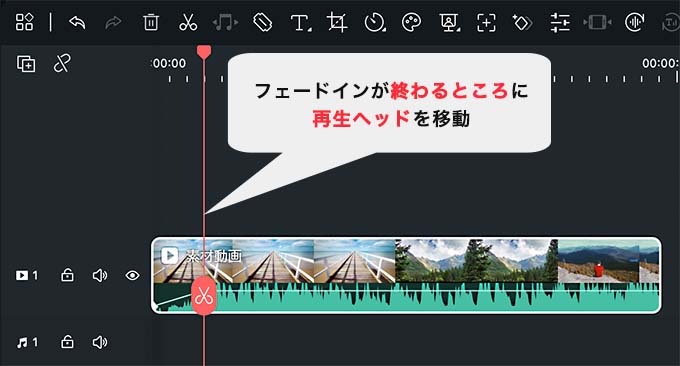Viewport: 680px width, 366px height.
Task: Click the keyframe diamond icon
Action: tap(523, 23)
